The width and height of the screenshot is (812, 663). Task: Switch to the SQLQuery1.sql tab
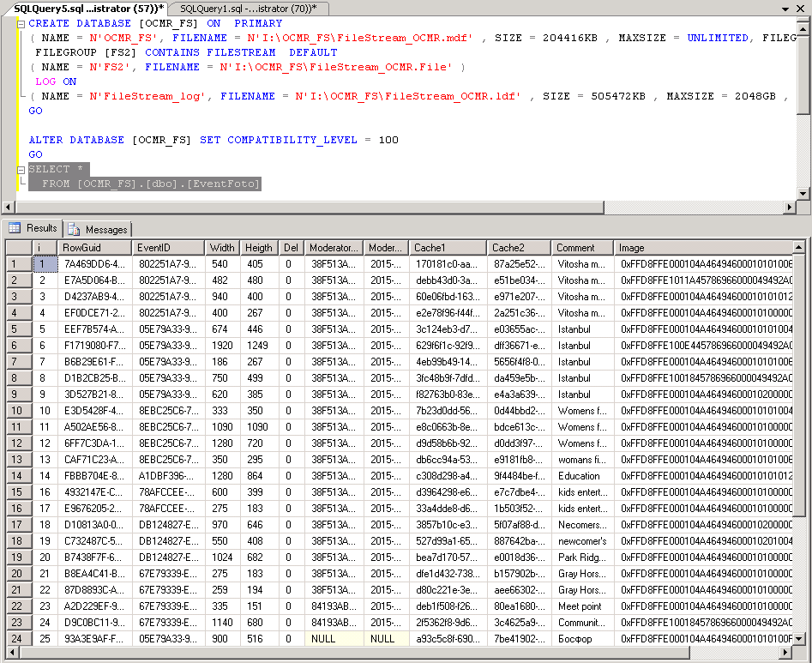tap(248, 9)
